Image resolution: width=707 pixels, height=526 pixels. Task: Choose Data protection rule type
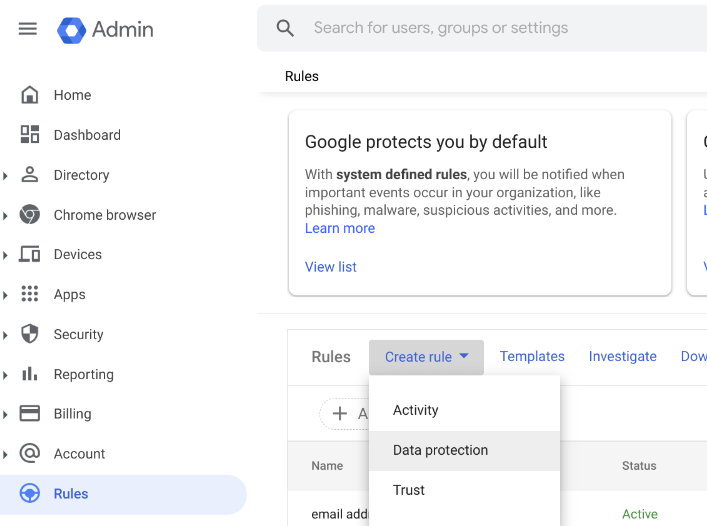464,450
